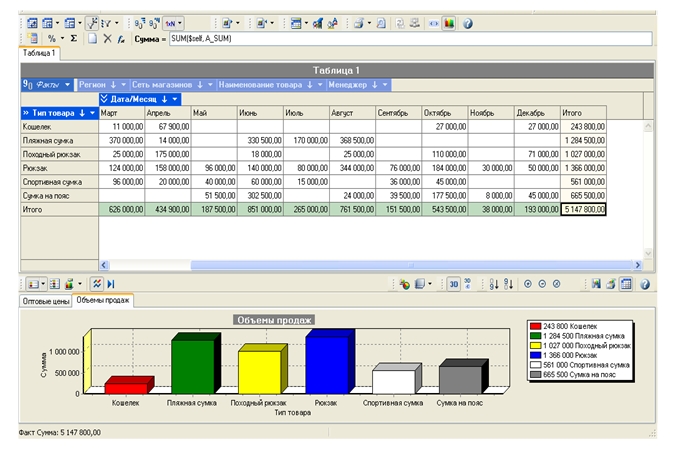This screenshot has height=449, width=673.
Task: Open the print preview icon
Action: tap(381, 23)
